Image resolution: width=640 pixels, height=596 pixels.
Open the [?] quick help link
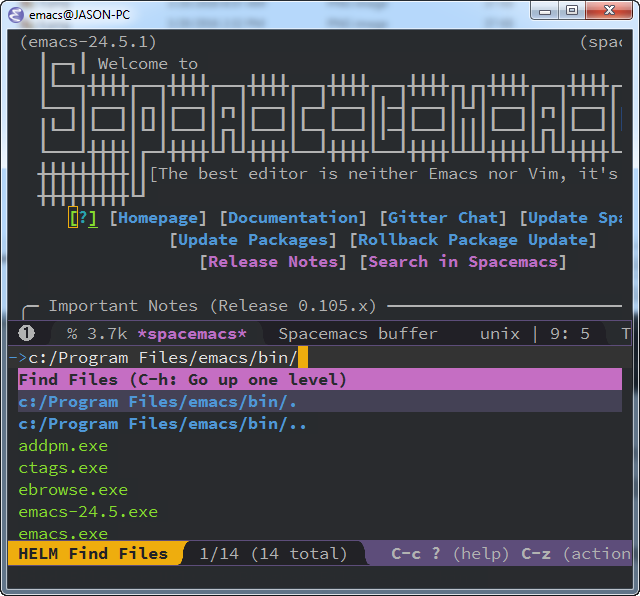tap(83, 218)
